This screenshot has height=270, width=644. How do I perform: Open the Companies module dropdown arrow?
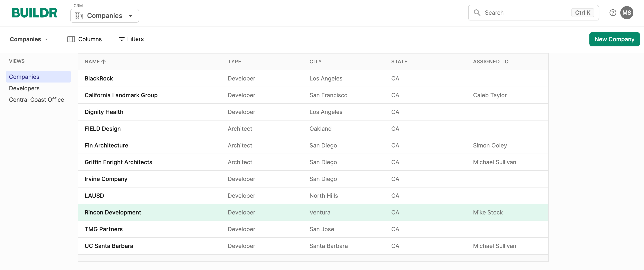point(130,16)
